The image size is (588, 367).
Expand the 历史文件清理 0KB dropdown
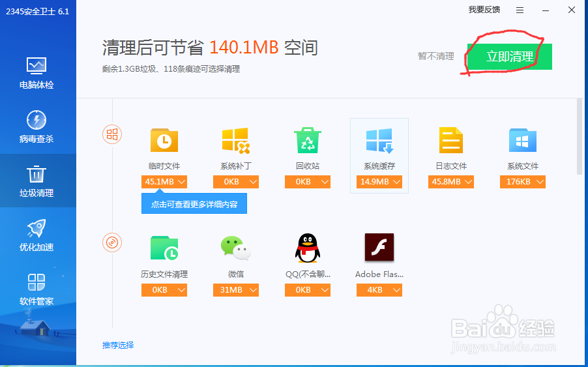[164, 290]
